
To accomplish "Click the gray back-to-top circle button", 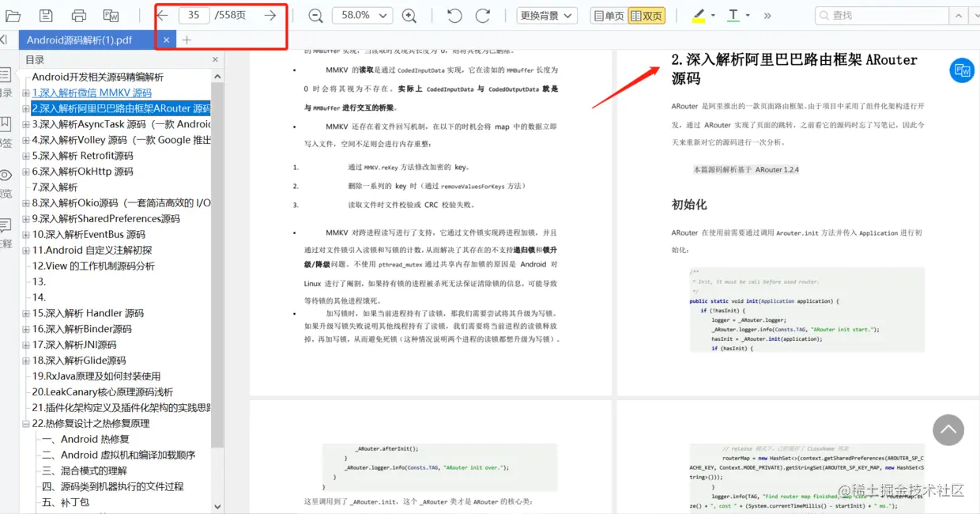I will pos(948,429).
